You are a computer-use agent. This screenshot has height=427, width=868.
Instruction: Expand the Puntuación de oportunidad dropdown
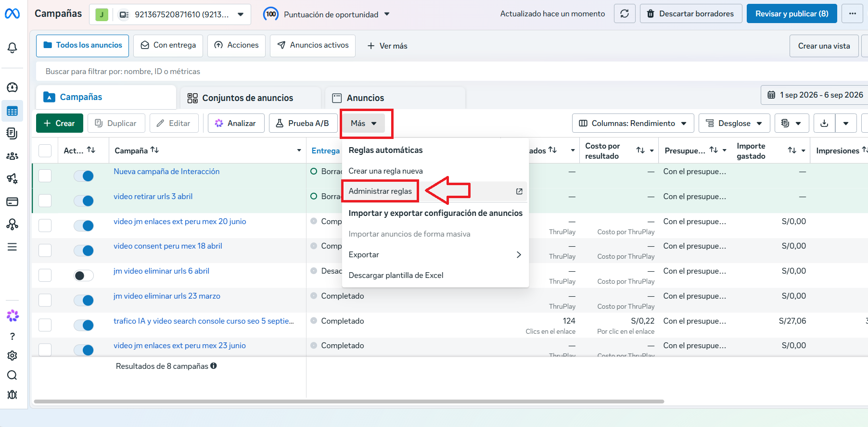(x=327, y=14)
